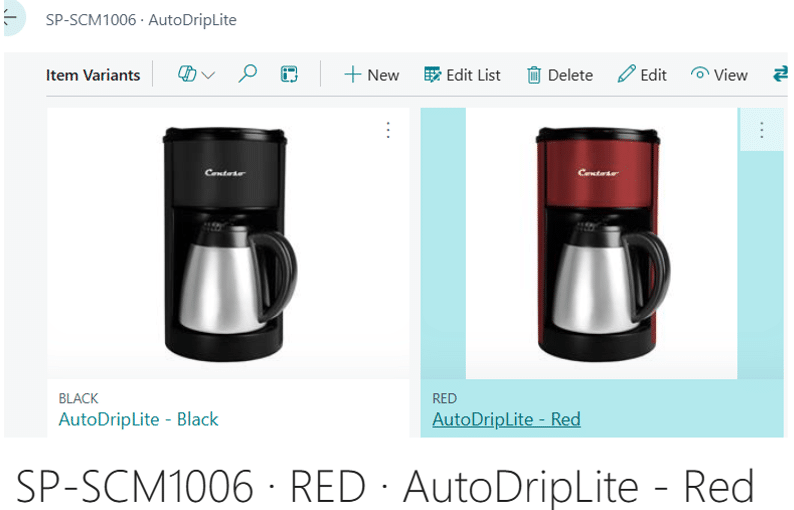794x510 pixels.
Task: Open the Edit List action
Action: [462, 75]
